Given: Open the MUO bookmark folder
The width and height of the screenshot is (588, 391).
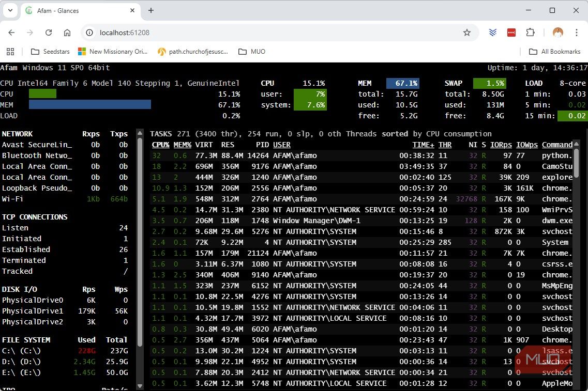Looking at the screenshot, I should 252,52.
